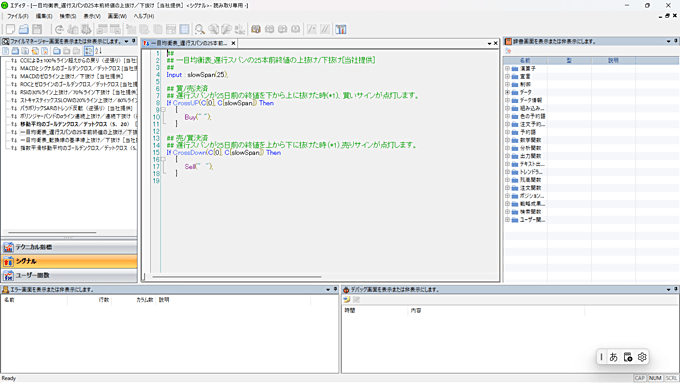The height and width of the screenshot is (383, 680).
Task: Click the Undo arrow toolbar icon
Action: pyautogui.click(x=59, y=29)
